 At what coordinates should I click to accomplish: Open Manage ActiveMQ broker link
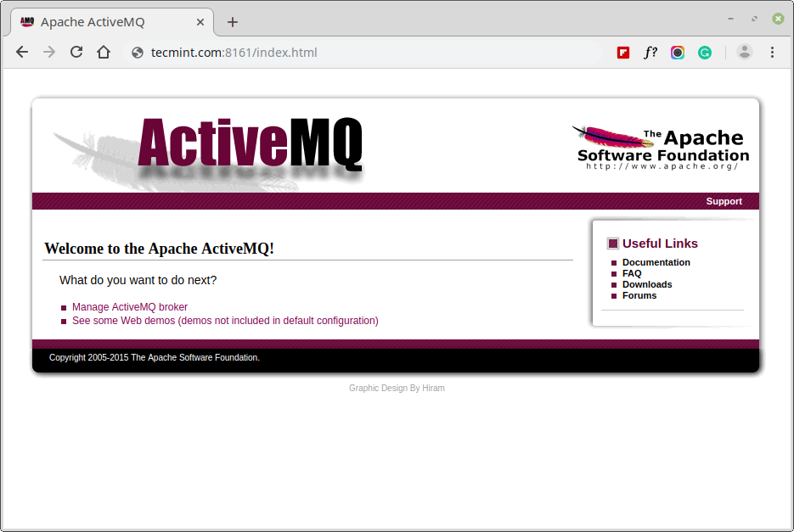click(x=130, y=307)
